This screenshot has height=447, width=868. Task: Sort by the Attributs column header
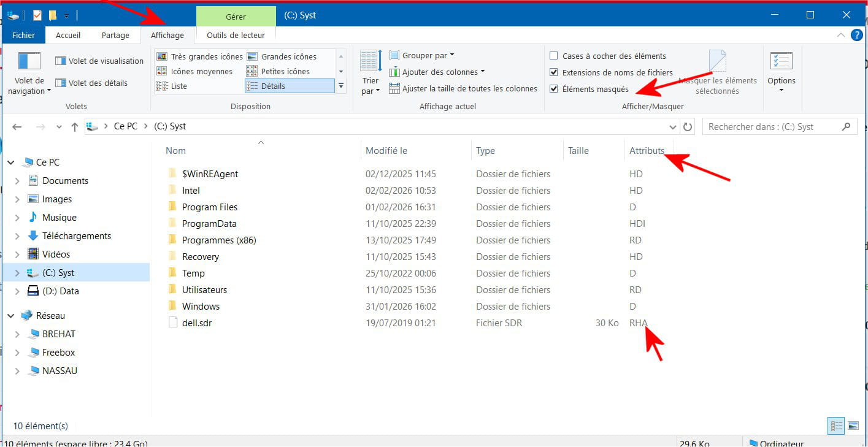click(647, 151)
